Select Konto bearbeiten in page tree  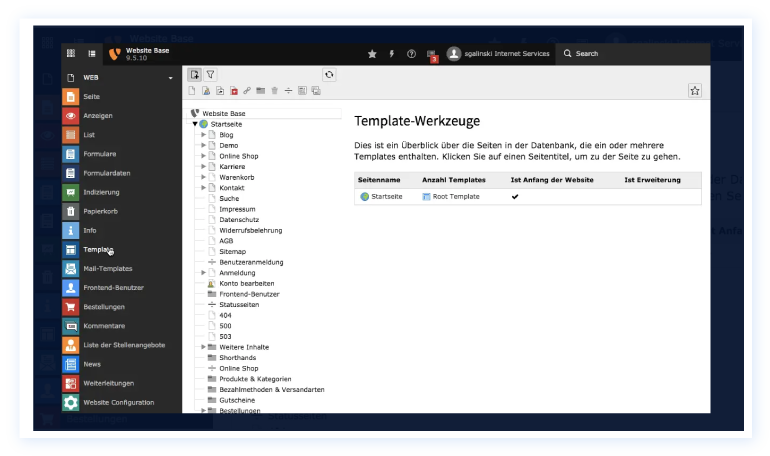tap(247, 283)
